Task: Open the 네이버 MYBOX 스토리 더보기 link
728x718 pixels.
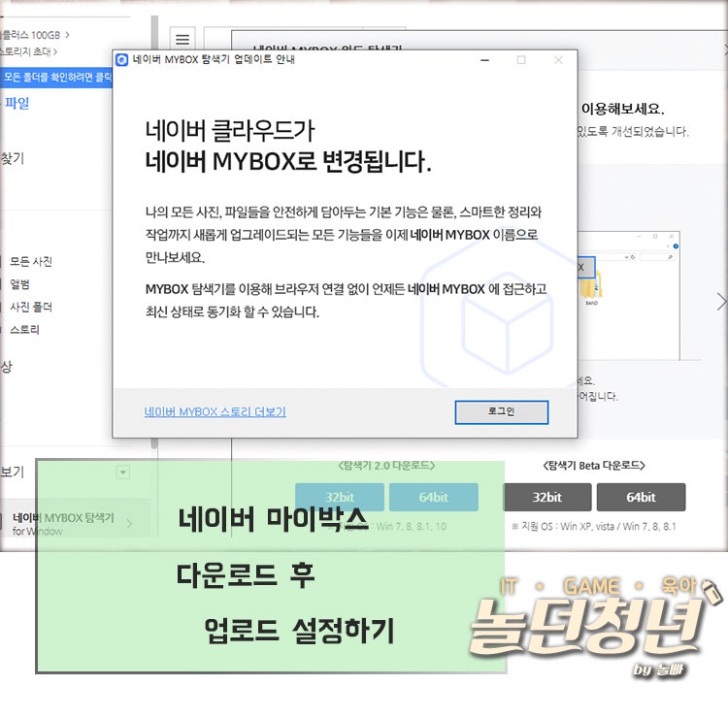Action: [x=215, y=411]
